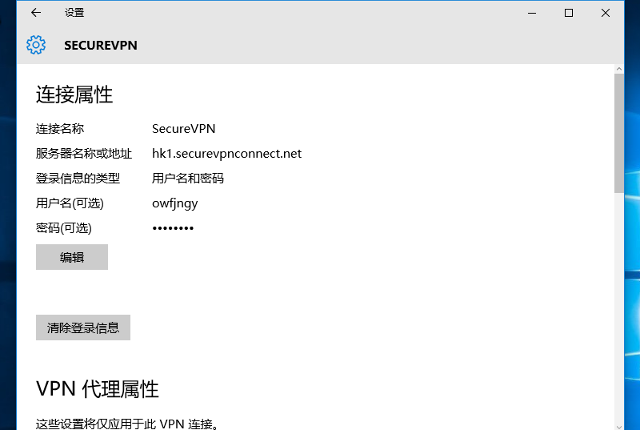The width and height of the screenshot is (640, 430).
Task: Click the 登录信息的类型 label
Action: pos(78,178)
